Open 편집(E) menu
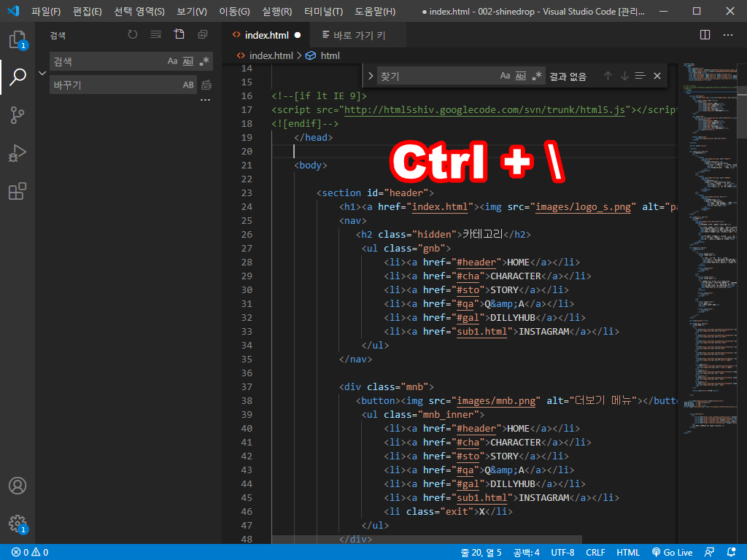 click(88, 12)
